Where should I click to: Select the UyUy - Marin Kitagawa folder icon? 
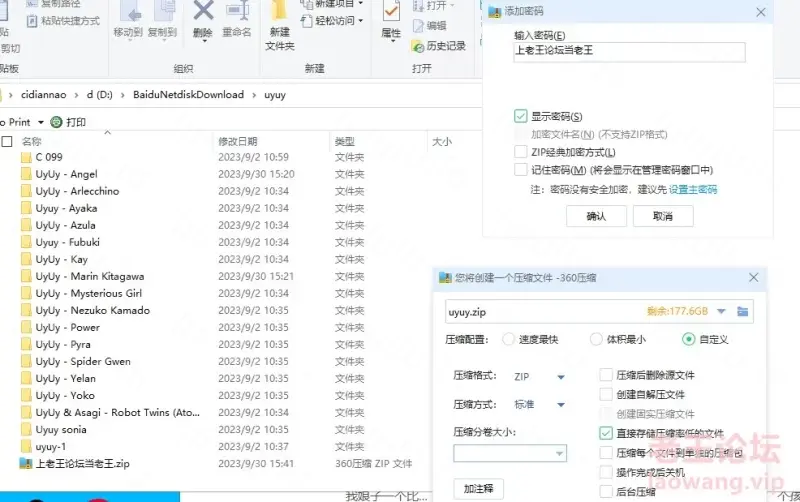[x=26, y=276]
